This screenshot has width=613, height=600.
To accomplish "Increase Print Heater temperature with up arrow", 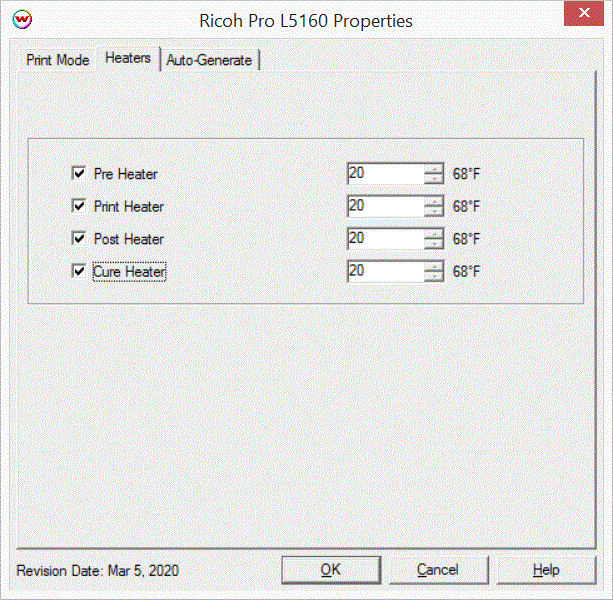I will point(434,201).
